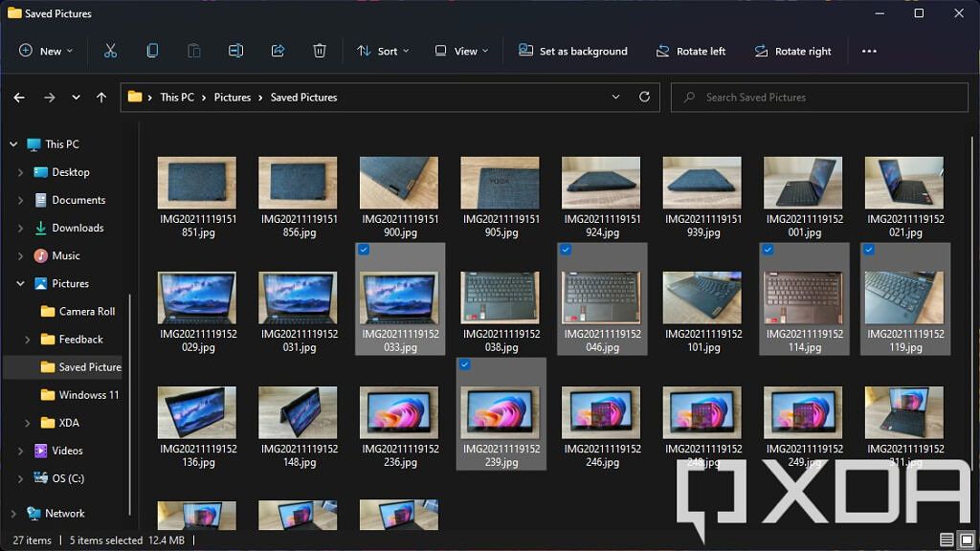
Task: Open the See more (...) menu
Action: (x=869, y=51)
